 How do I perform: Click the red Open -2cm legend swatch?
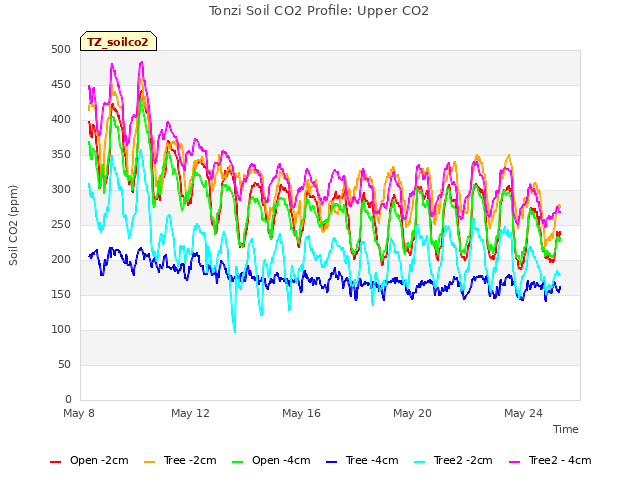point(56,462)
